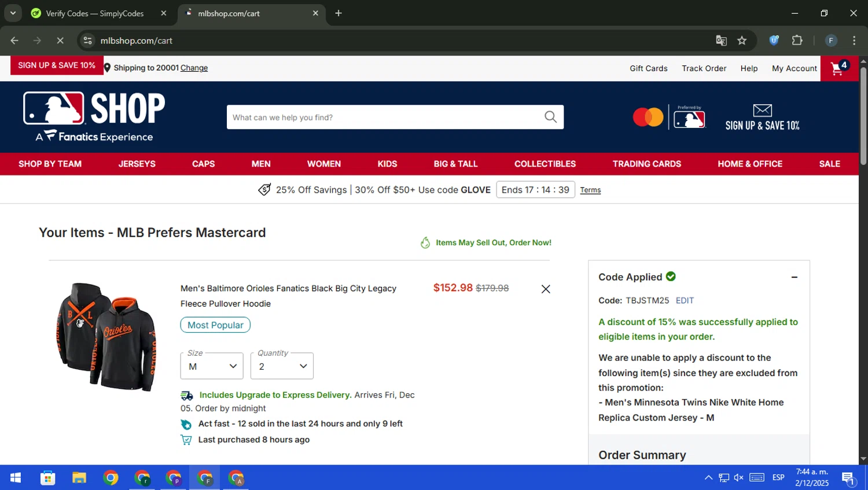Click the page vertical scrollbar

pos(863,116)
